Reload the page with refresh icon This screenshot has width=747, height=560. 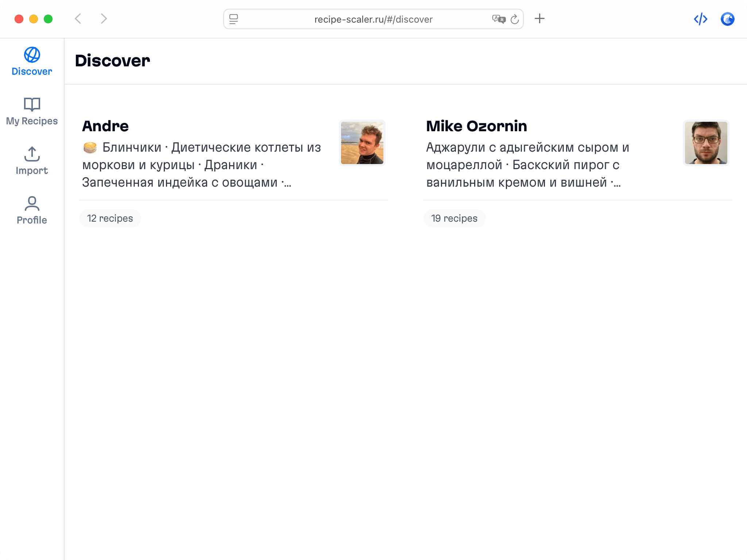tap(515, 19)
